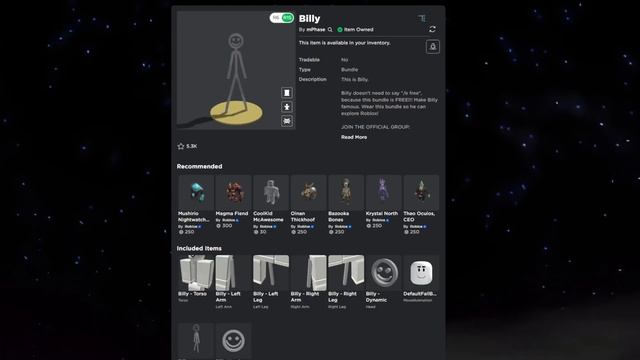Click the 'Billy' item title

point(309,18)
